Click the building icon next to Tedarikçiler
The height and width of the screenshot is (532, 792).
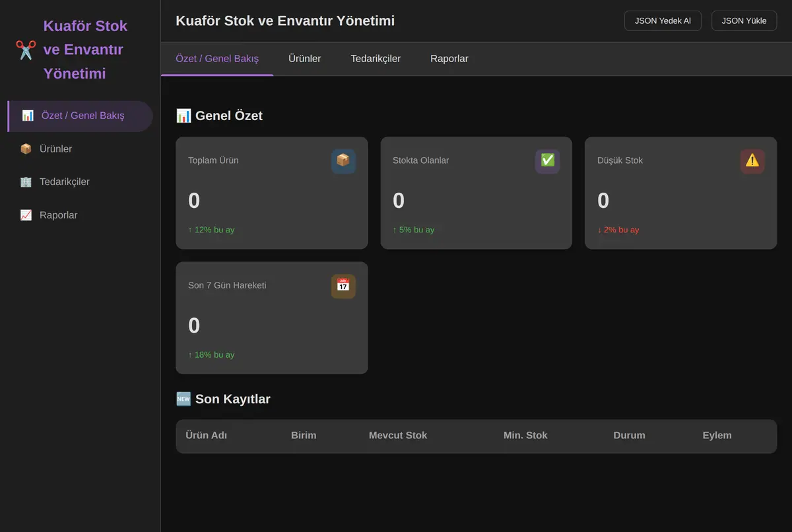click(26, 182)
